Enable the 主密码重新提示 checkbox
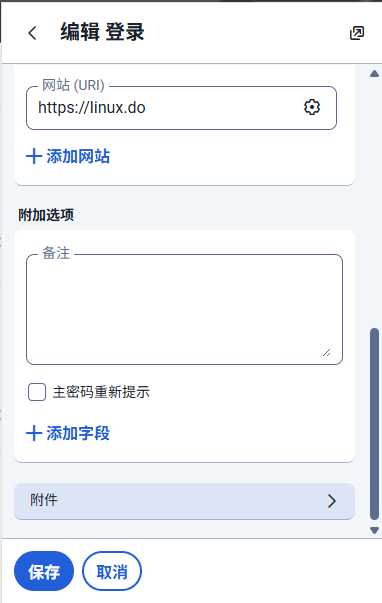This screenshot has width=382, height=603. click(x=37, y=392)
